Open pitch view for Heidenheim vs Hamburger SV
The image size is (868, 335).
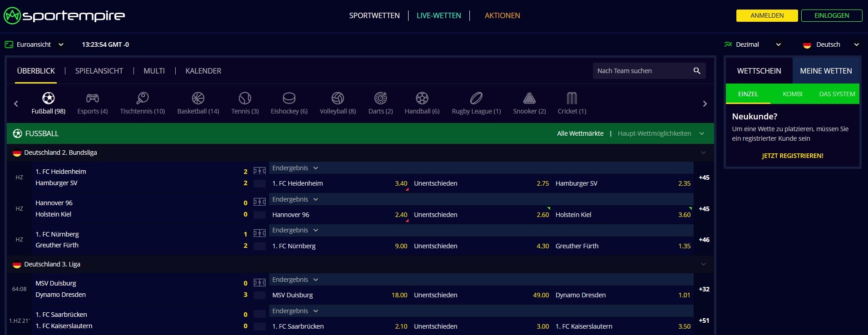coord(260,171)
